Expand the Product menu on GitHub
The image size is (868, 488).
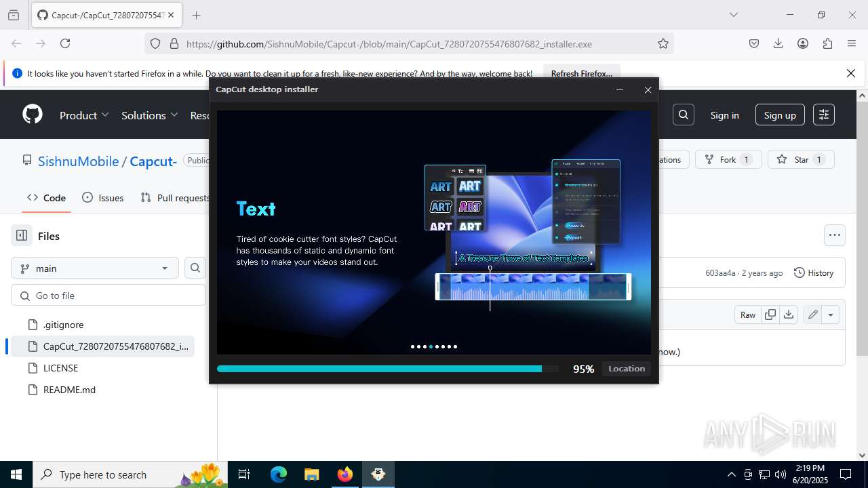pyautogui.click(x=84, y=115)
